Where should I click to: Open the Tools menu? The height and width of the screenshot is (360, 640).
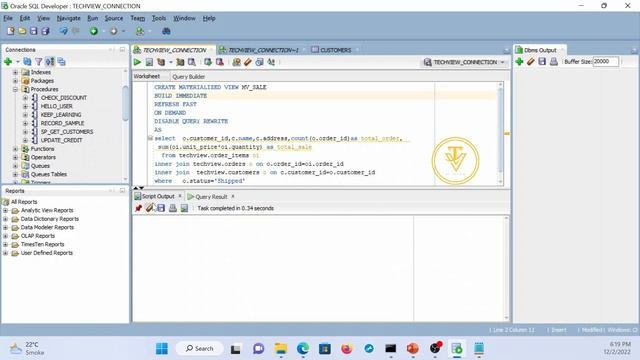159,18
